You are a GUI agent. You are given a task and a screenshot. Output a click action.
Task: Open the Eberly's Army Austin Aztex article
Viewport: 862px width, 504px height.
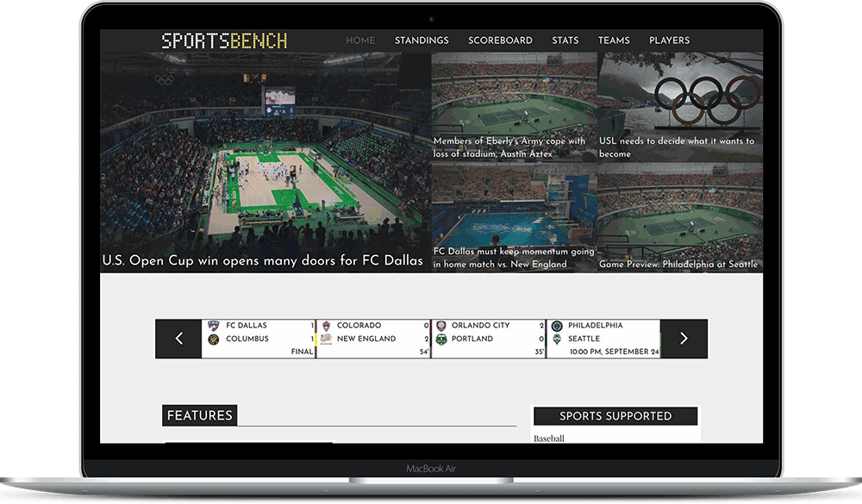point(509,147)
